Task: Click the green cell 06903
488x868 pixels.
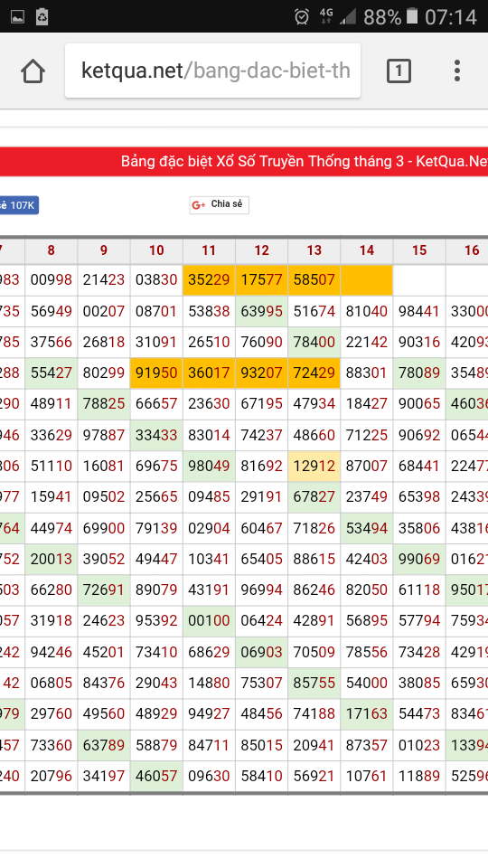Action: (x=261, y=652)
